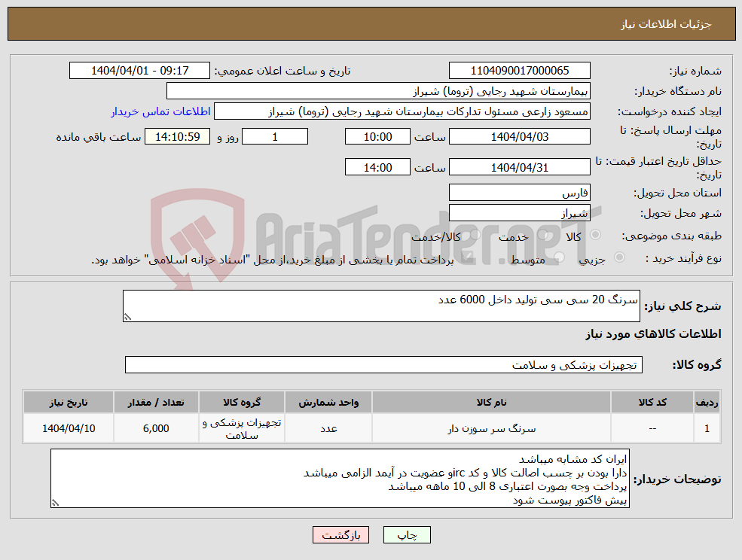The width and height of the screenshot is (742, 560).
Task: Select the کالا radio option
Action: tap(596, 235)
